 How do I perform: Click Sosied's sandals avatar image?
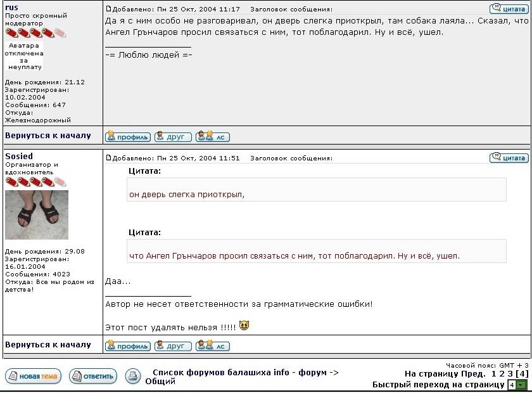point(37,215)
